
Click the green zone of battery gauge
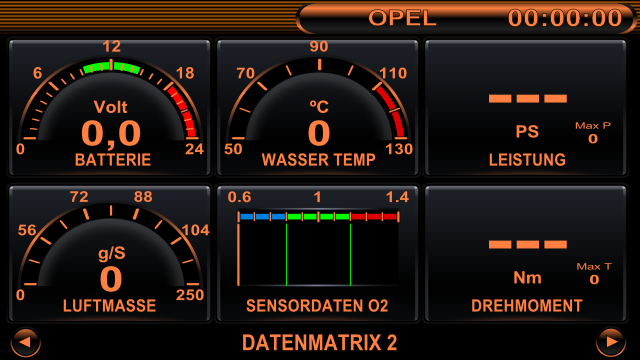pos(111,67)
